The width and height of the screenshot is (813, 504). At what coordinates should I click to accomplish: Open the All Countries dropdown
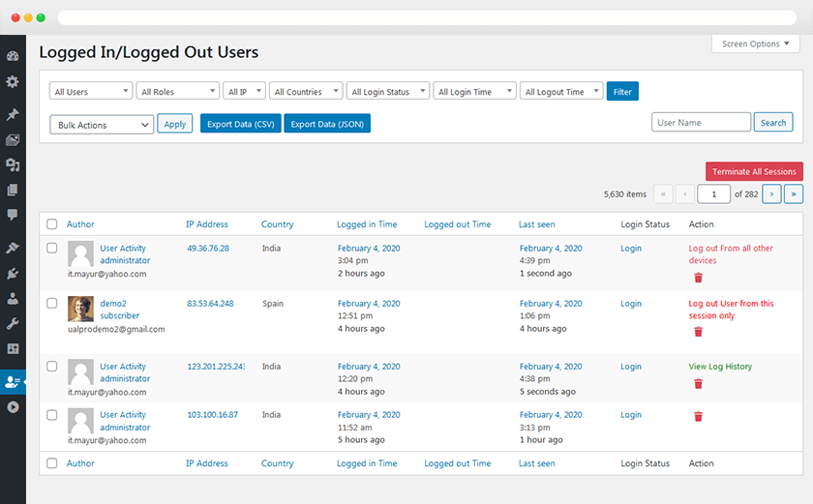(305, 92)
